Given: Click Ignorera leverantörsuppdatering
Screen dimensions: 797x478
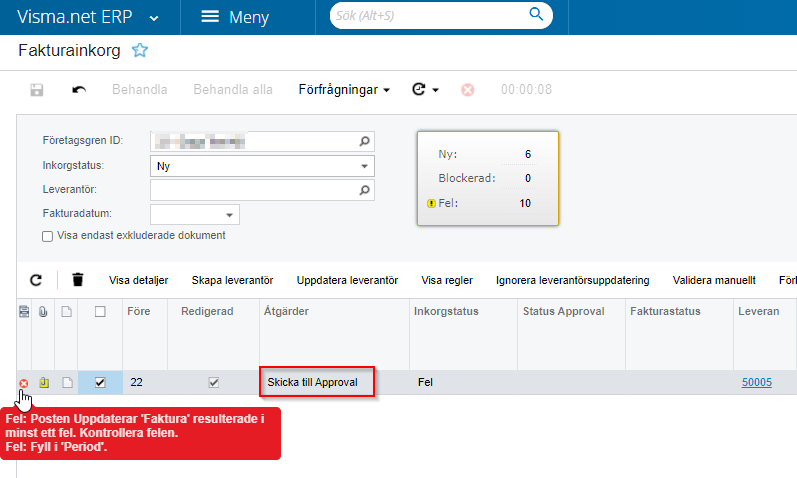Looking at the screenshot, I should pos(572,280).
